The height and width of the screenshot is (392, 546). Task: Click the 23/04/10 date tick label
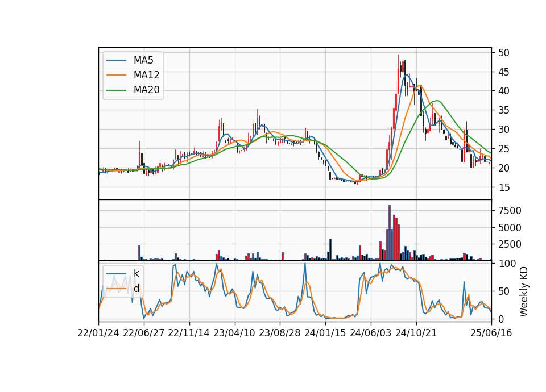[234, 333]
